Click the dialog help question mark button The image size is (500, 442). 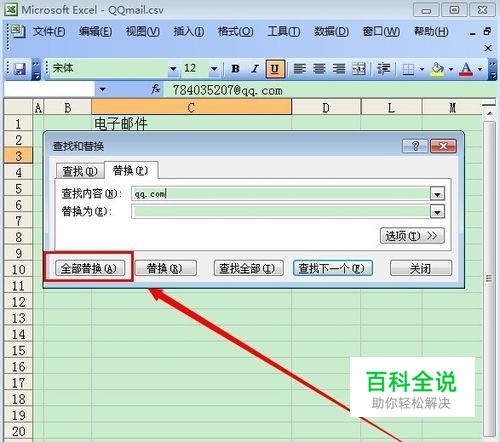(x=415, y=146)
